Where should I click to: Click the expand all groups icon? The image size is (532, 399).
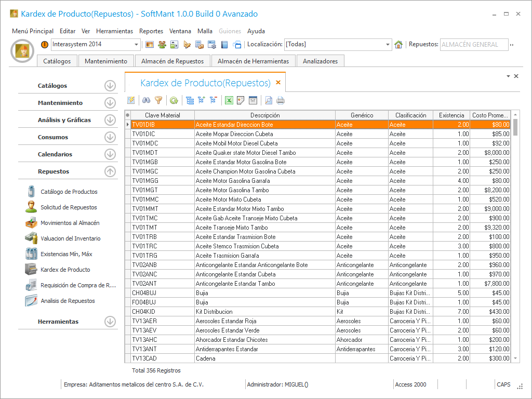coord(201,100)
